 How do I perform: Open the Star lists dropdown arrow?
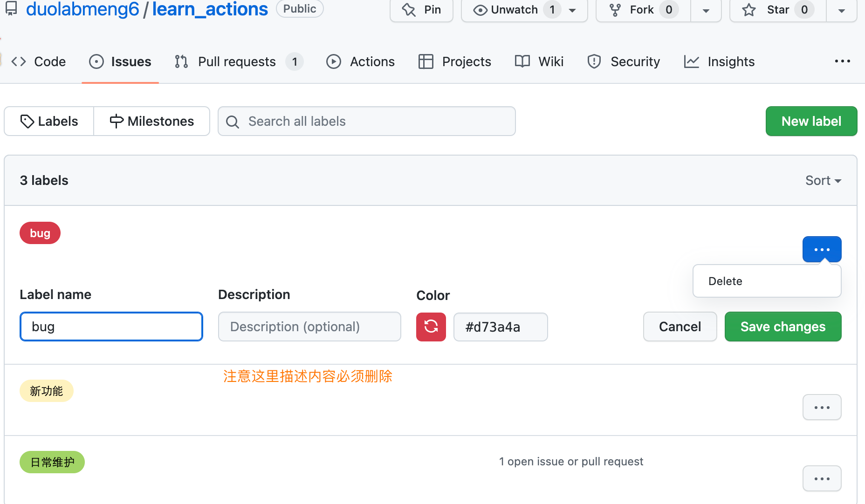(x=841, y=10)
